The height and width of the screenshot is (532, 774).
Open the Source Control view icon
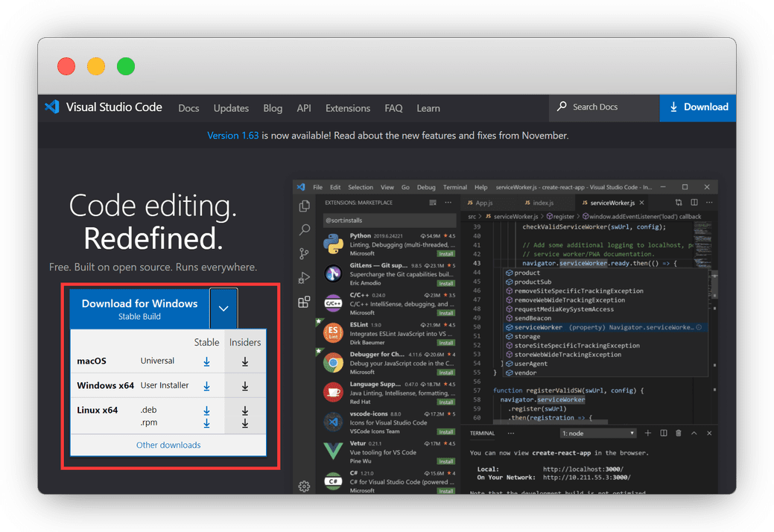pos(305,253)
